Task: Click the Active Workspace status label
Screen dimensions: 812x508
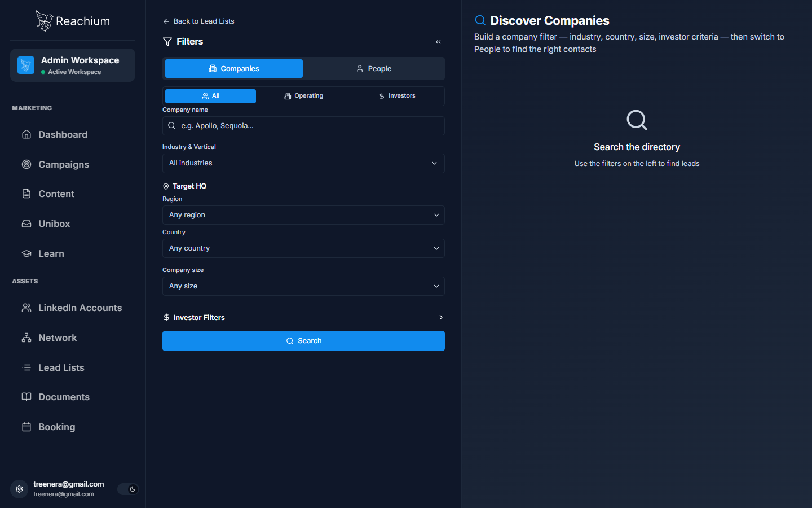Action: click(74, 72)
